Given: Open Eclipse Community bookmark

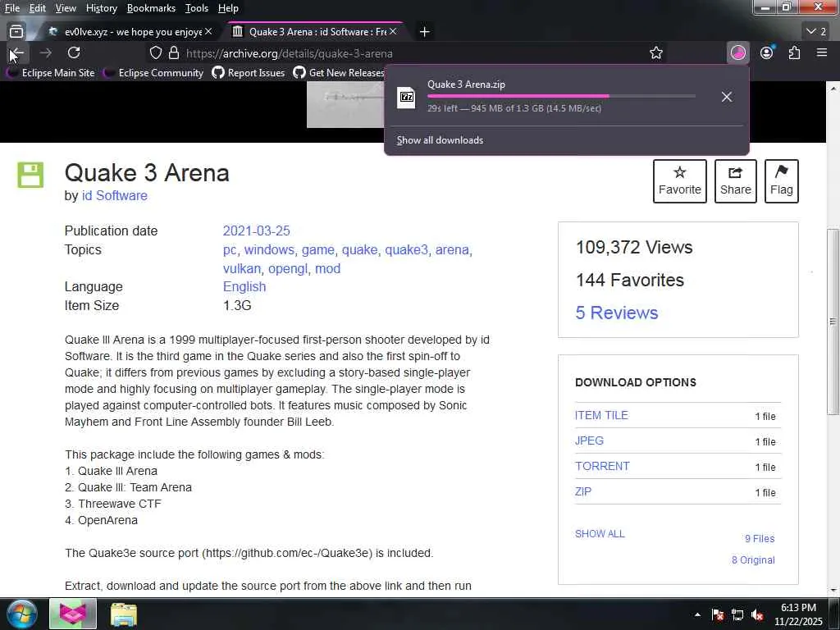Looking at the screenshot, I should (155, 73).
